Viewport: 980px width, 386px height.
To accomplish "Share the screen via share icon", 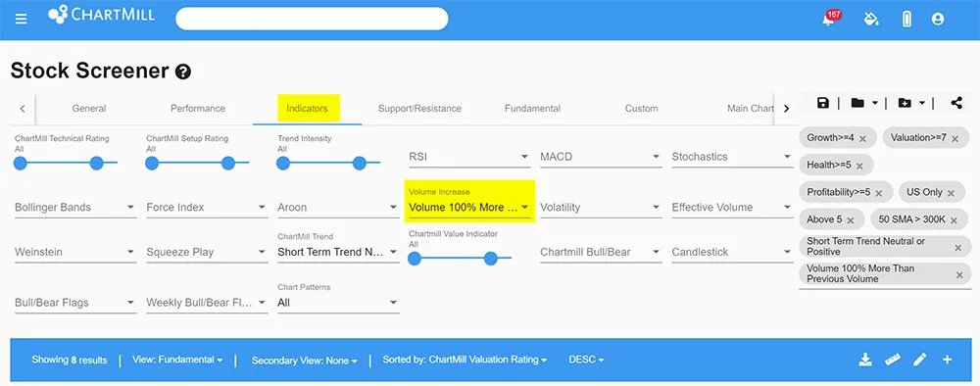I will click(x=956, y=103).
